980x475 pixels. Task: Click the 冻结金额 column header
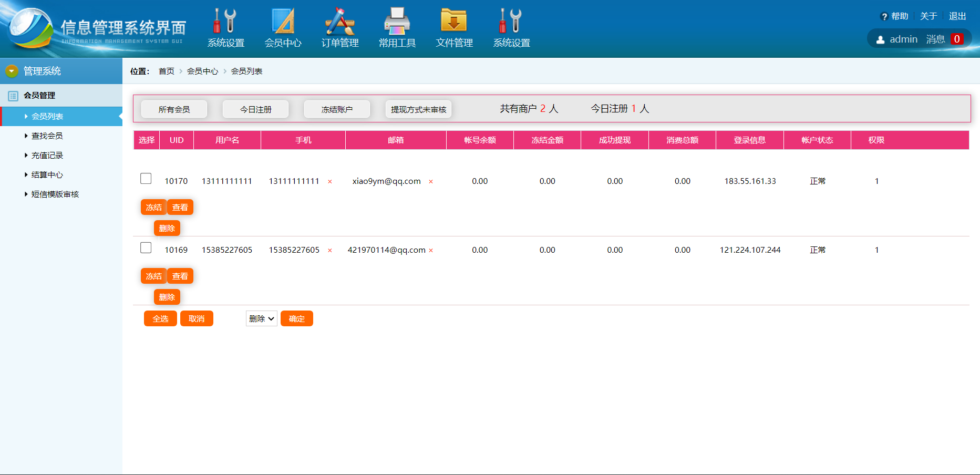pyautogui.click(x=547, y=140)
